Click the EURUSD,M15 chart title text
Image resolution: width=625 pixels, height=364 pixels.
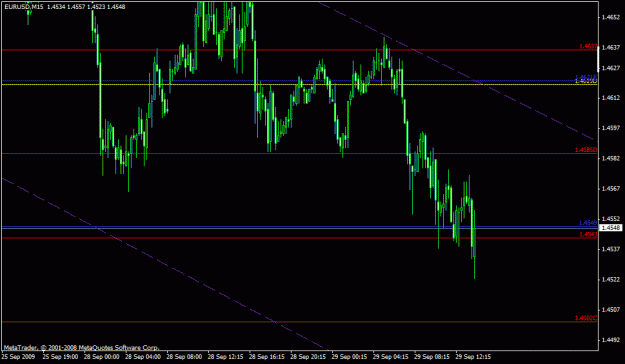tap(24, 7)
